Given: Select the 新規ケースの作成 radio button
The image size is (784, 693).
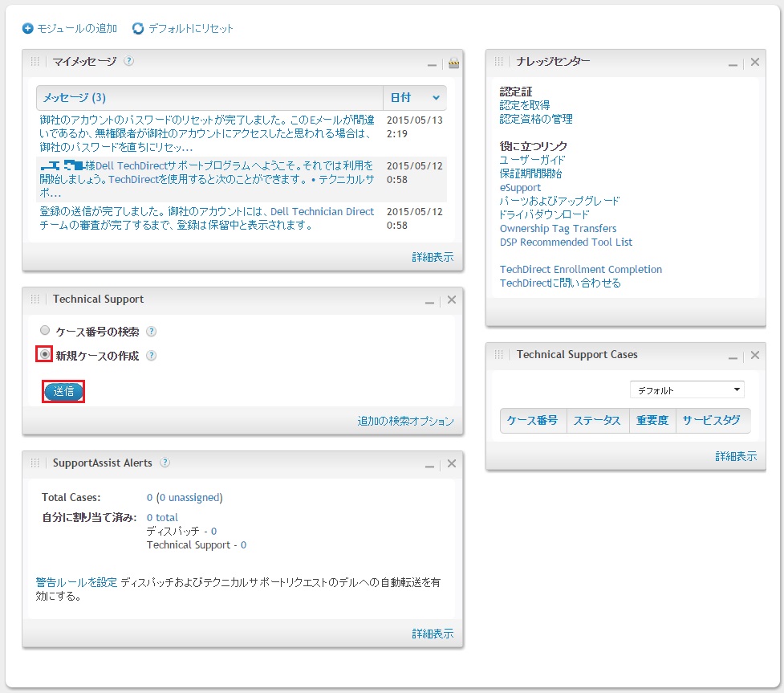Looking at the screenshot, I should pos(45,354).
